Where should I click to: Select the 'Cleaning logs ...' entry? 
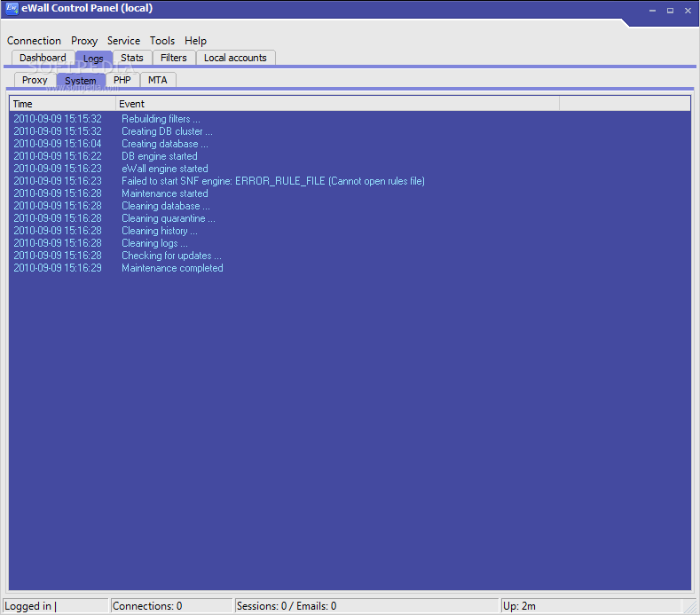[350, 243]
